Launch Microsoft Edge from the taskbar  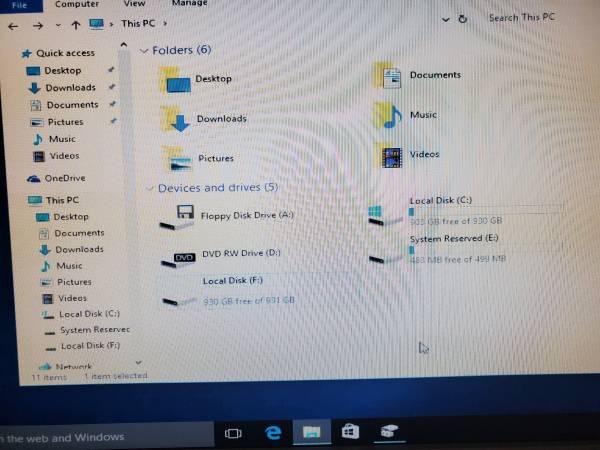coord(272,433)
